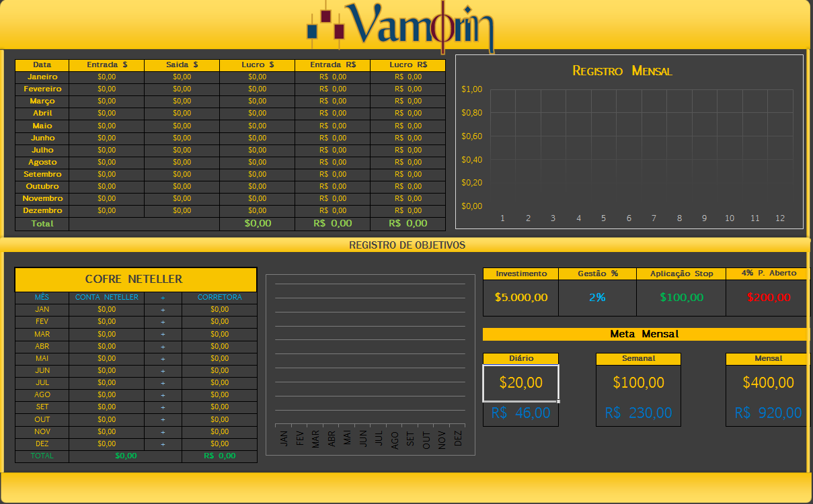The width and height of the screenshot is (813, 504).
Task: Click the DEZ label on the bar chart
Action: [x=458, y=438]
